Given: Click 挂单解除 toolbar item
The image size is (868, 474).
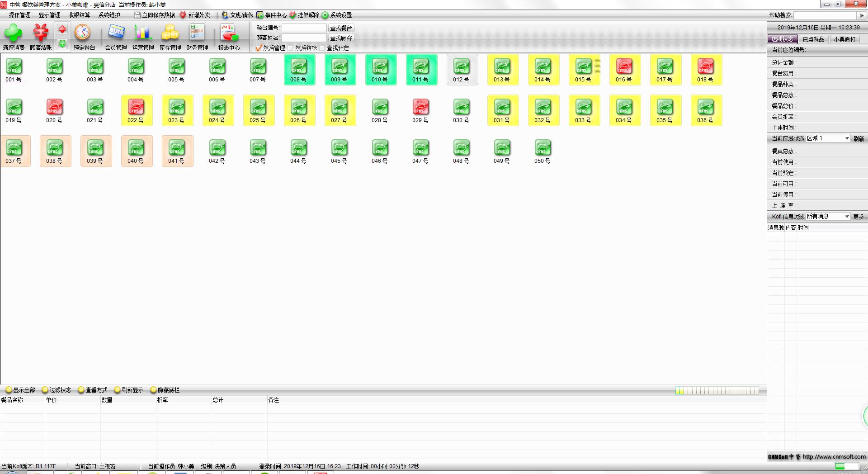Looking at the screenshot, I should pos(304,15).
